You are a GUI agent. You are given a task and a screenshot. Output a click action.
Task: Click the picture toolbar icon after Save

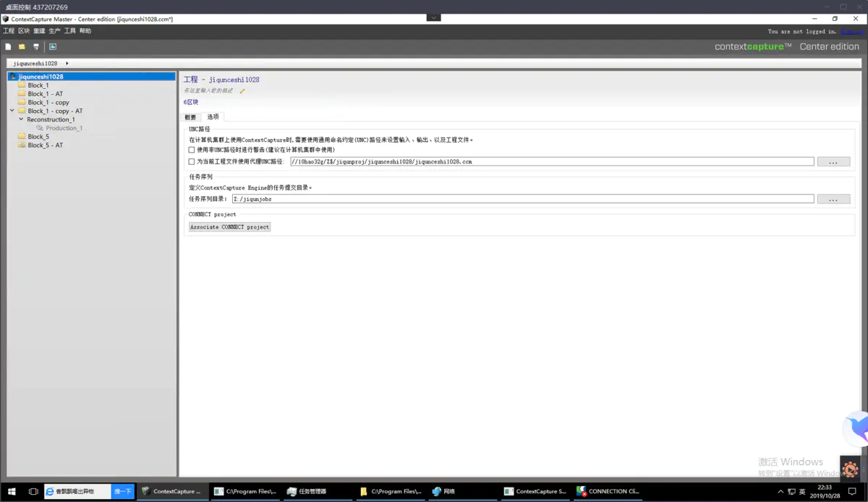point(53,46)
